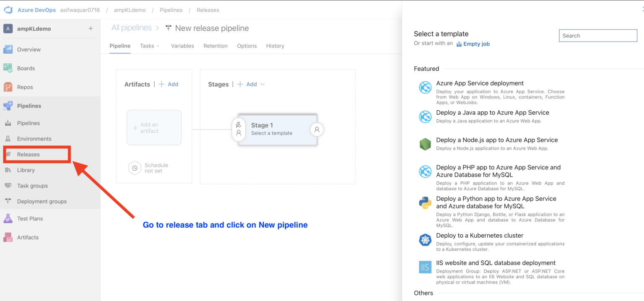Open Stage 1 post-deployment conditions icon

(317, 130)
